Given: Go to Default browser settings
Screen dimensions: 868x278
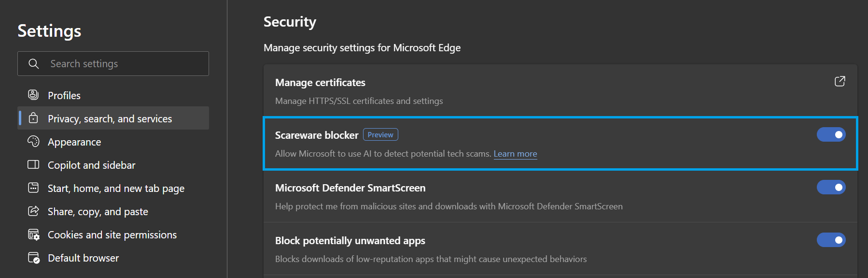Looking at the screenshot, I should (113, 258).
